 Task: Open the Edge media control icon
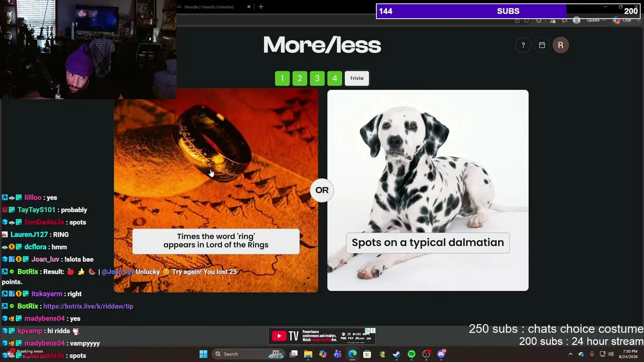pos(553,21)
